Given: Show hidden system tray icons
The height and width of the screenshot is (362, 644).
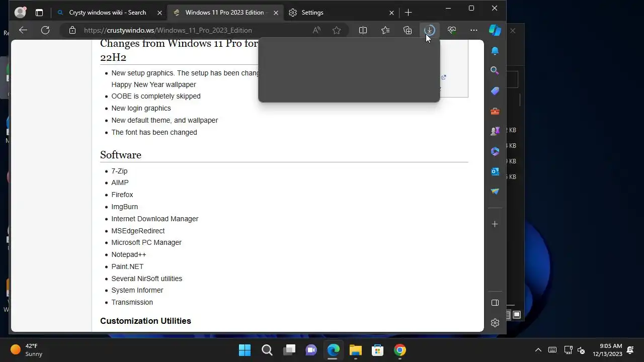Looking at the screenshot, I should (538, 350).
